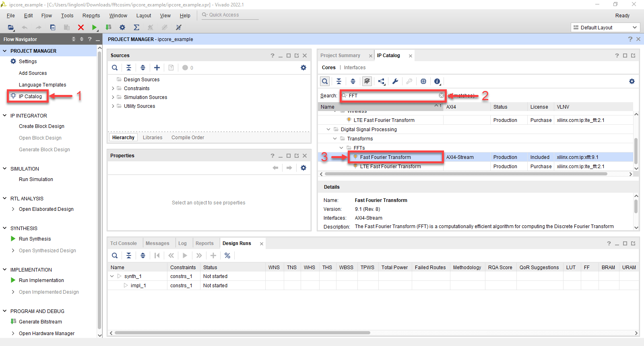644x346 pixels.
Task: Click Add Sources in Flow Navigator
Action: pyautogui.click(x=33, y=73)
